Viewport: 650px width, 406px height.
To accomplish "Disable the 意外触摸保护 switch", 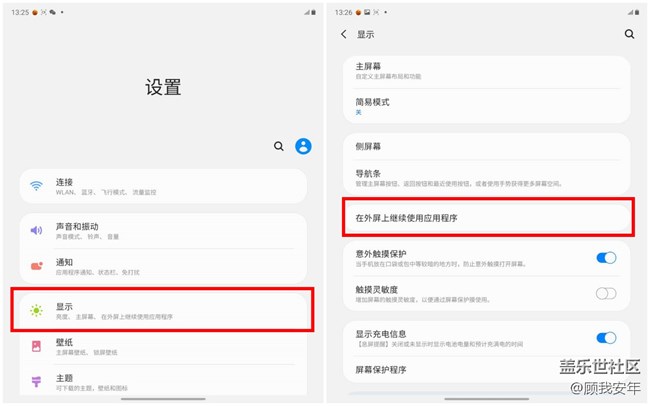I will (x=606, y=258).
